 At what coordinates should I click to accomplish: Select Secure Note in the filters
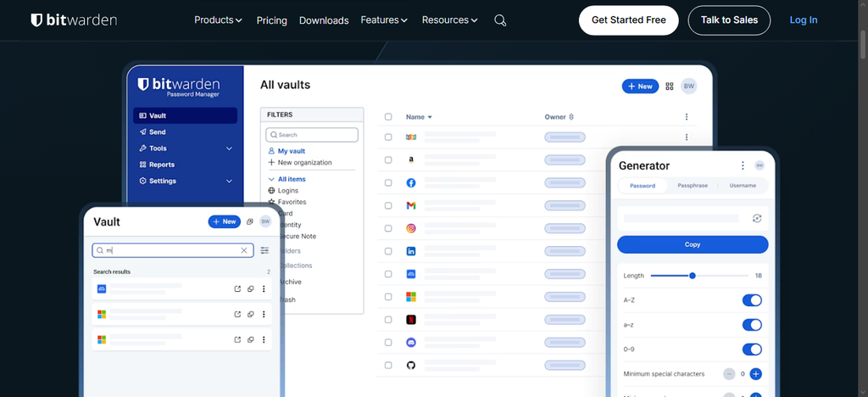(x=297, y=237)
